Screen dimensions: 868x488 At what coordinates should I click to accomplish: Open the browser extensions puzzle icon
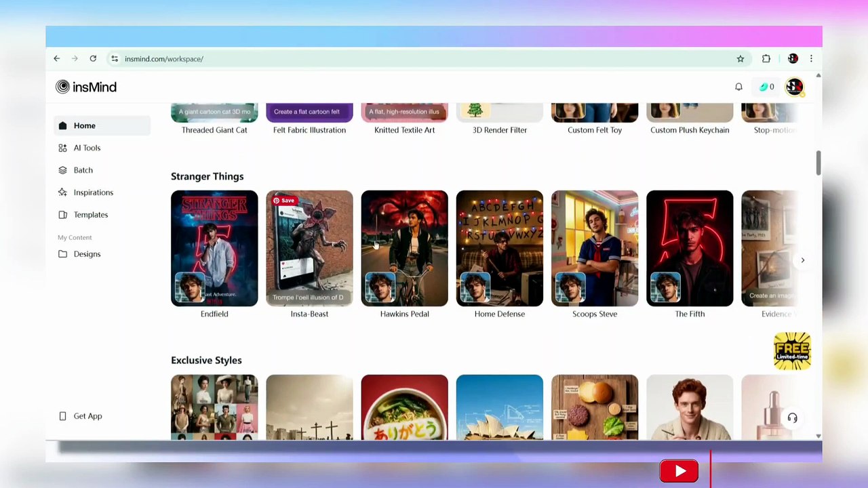pyautogui.click(x=766, y=59)
